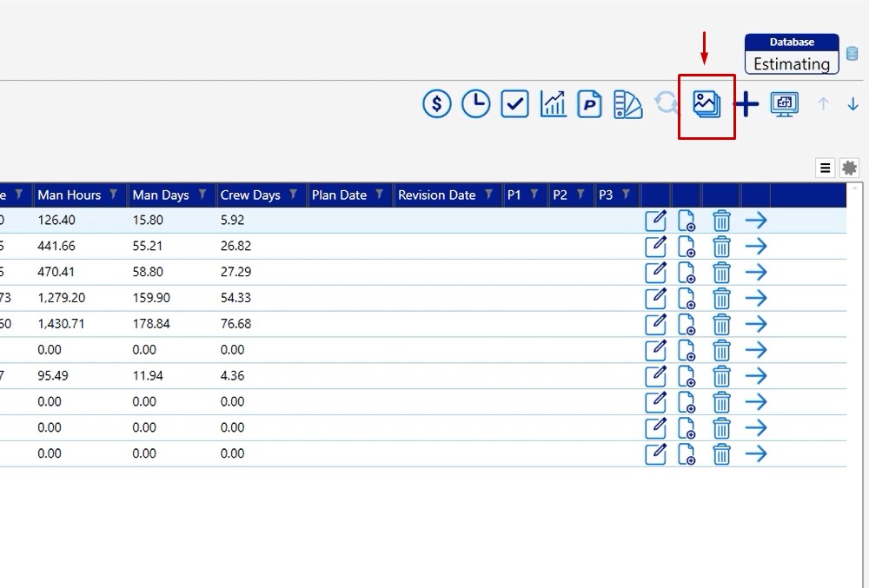Open the growth chart icon

(553, 104)
